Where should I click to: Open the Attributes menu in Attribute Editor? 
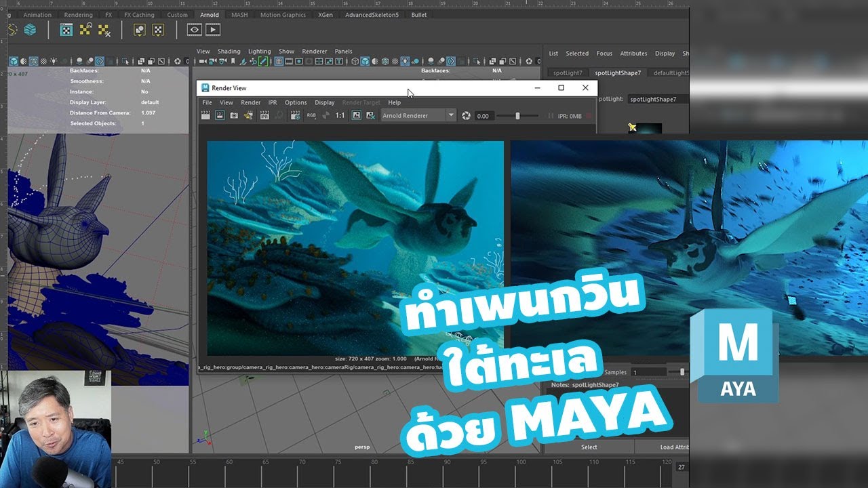click(633, 54)
